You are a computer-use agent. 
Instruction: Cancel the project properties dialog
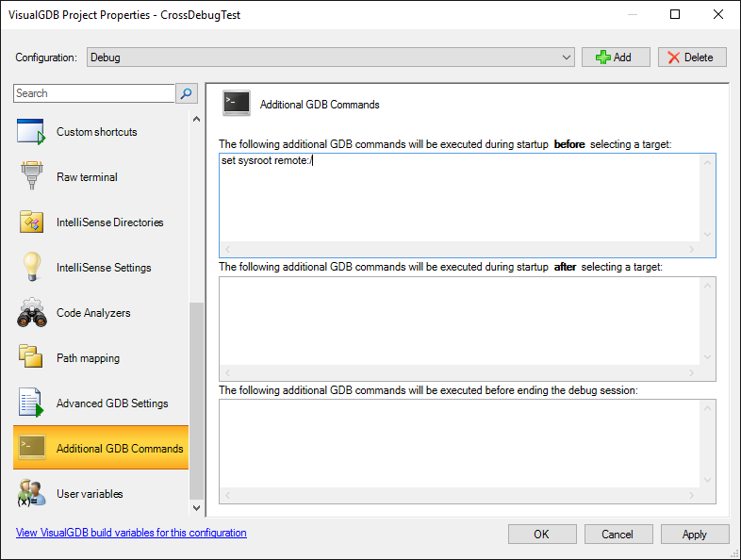click(618, 534)
